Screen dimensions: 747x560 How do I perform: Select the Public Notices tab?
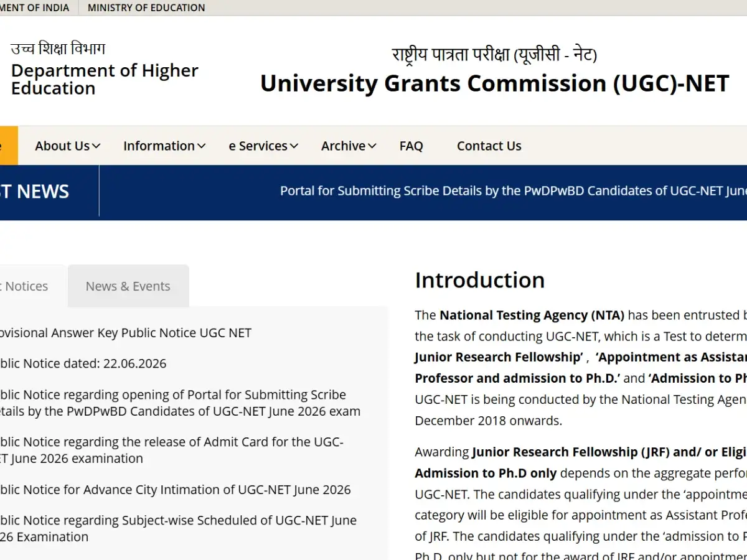pos(31,286)
